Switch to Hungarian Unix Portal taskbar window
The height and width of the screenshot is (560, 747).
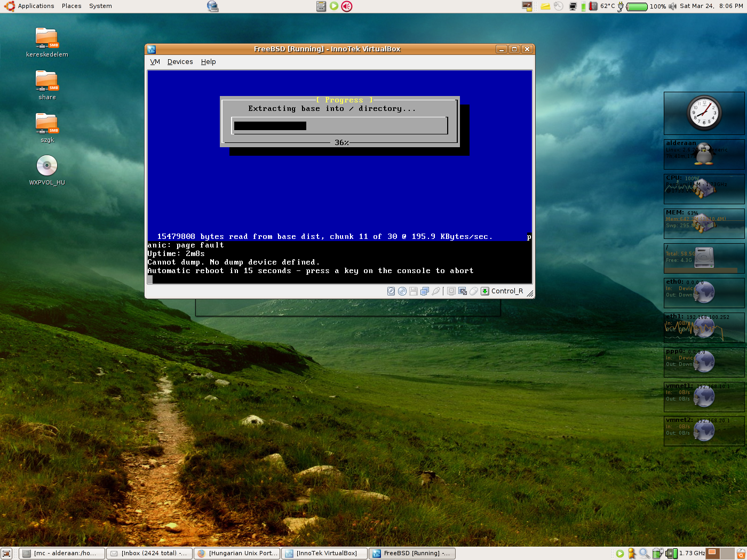tap(237, 554)
